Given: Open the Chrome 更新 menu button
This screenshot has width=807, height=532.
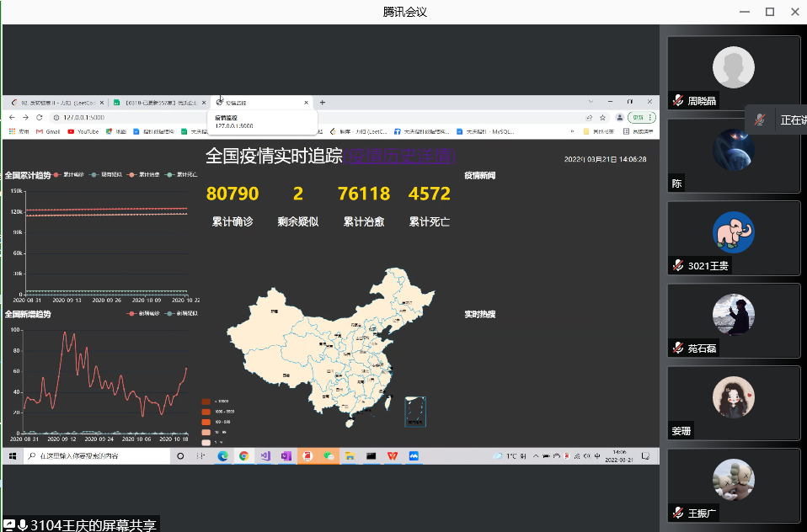Looking at the screenshot, I should coord(641,117).
